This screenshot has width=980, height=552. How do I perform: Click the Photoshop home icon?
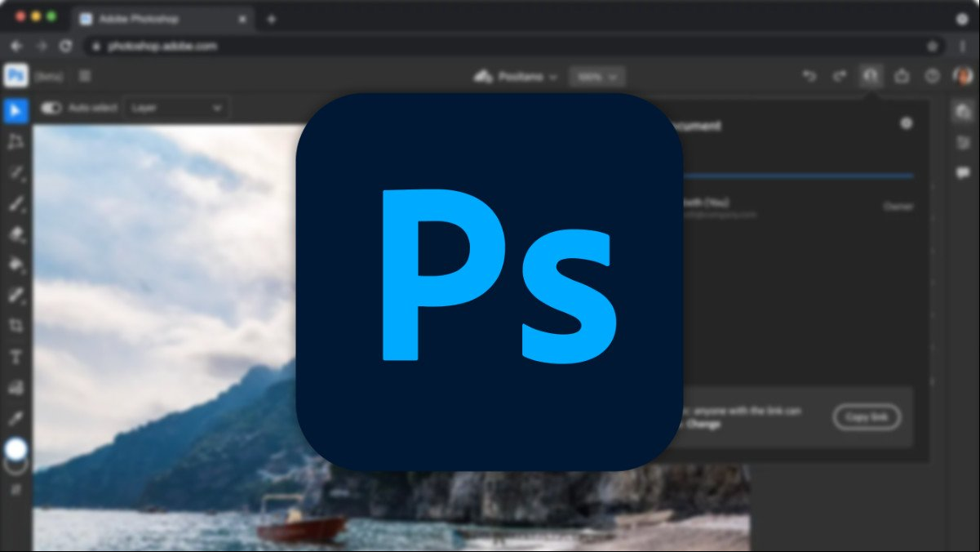tap(16, 76)
